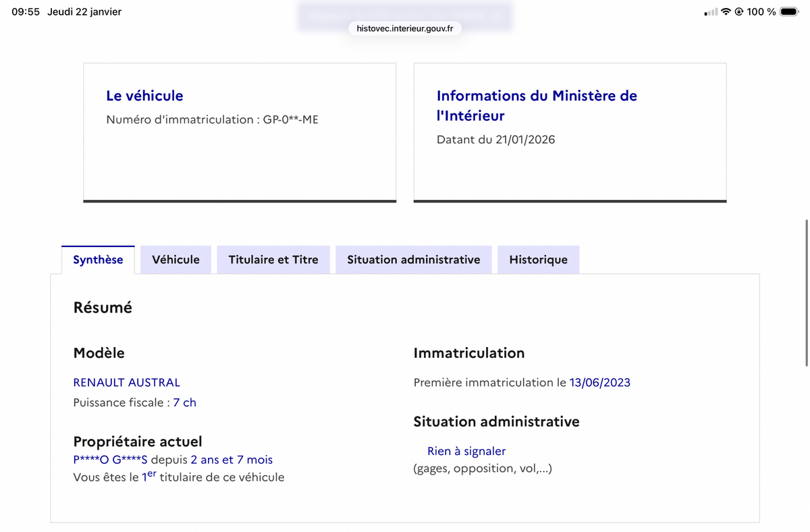
Task: Click the owner name P****O G****S
Action: (x=110, y=460)
